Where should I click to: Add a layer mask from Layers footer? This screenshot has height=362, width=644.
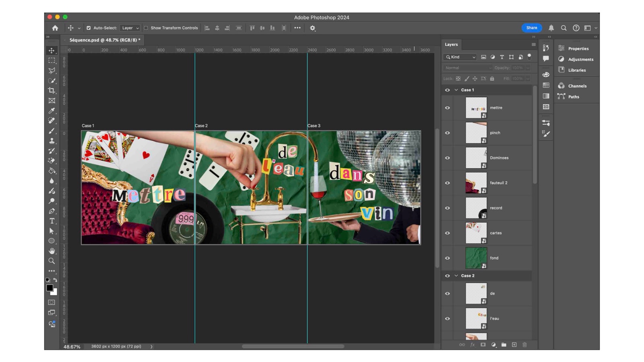(x=483, y=345)
